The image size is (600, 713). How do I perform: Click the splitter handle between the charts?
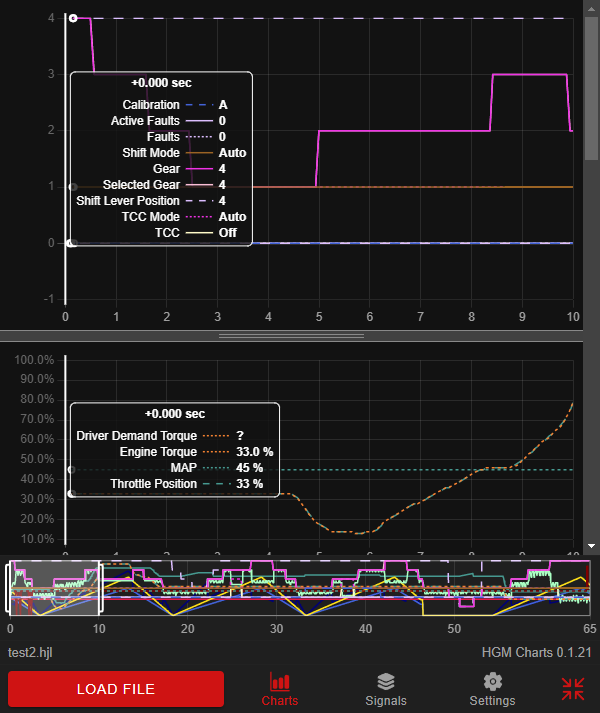(x=291, y=336)
